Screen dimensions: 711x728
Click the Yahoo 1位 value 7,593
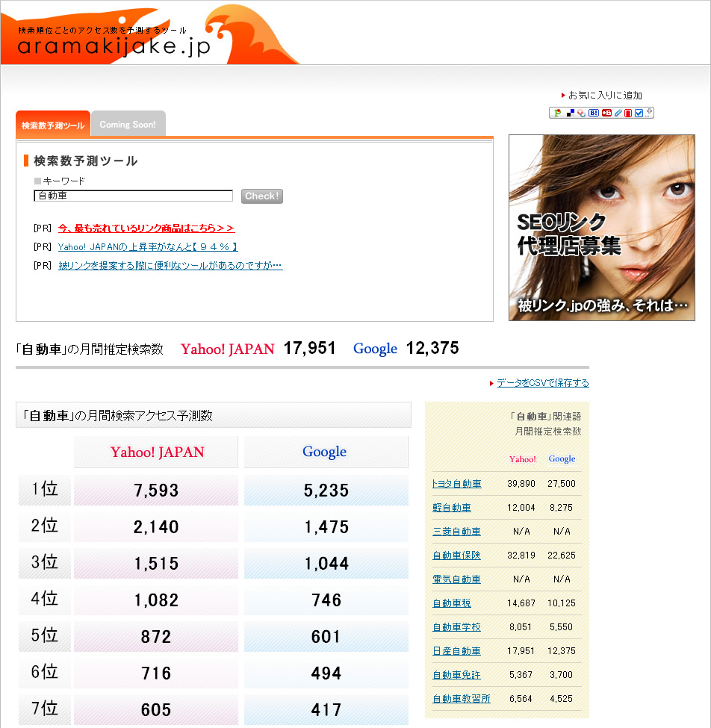156,491
